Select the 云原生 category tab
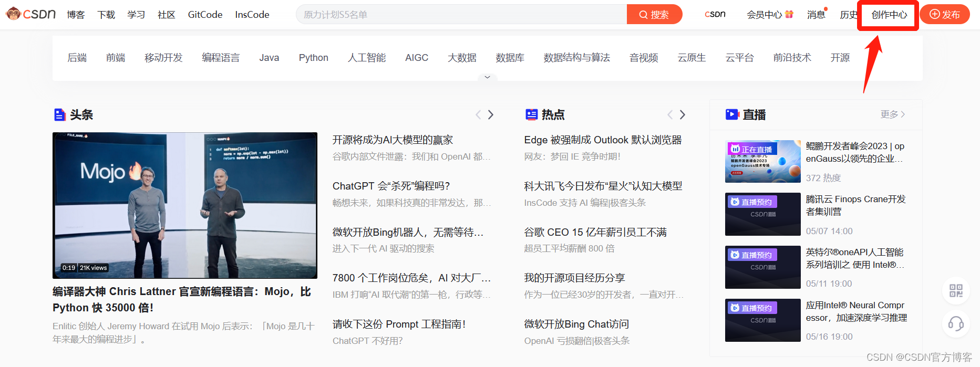 point(692,58)
